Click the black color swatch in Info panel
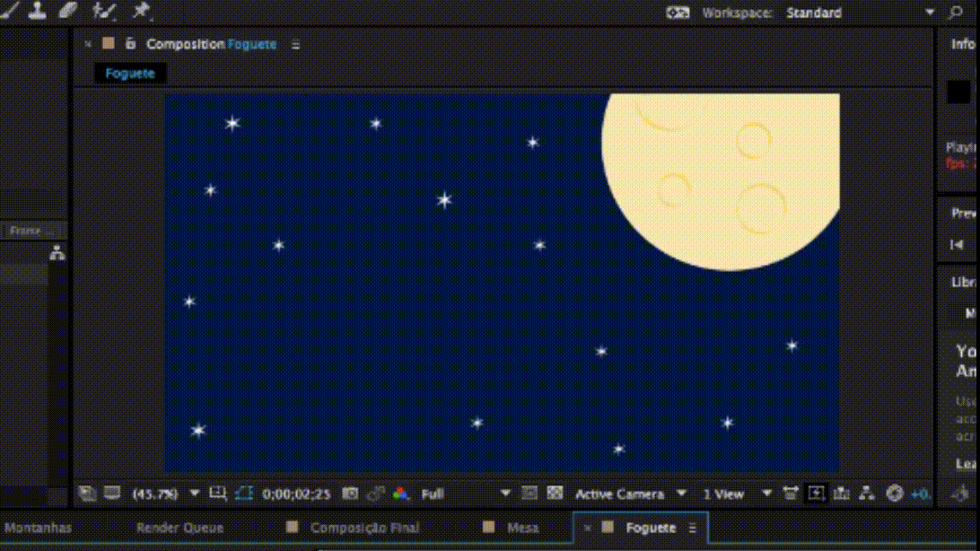Viewport: 980px width, 551px height. (x=958, y=92)
